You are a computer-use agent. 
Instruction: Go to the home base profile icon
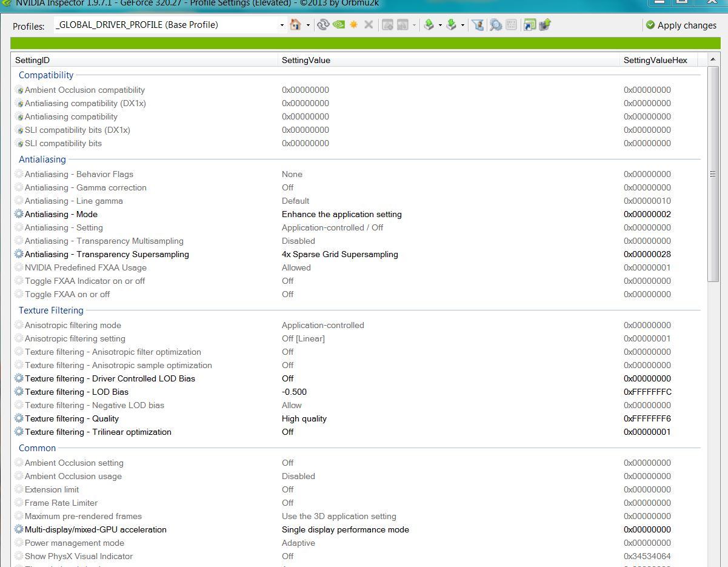pyautogui.click(x=296, y=25)
